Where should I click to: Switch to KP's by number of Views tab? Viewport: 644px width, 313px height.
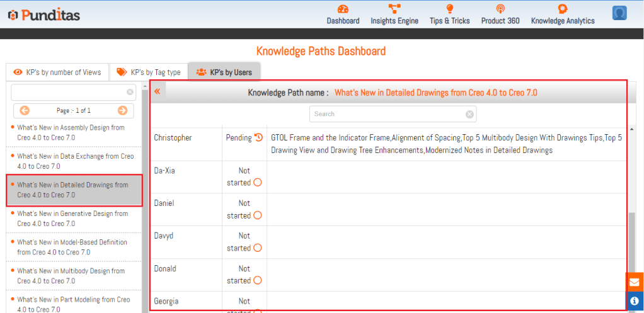[57, 72]
